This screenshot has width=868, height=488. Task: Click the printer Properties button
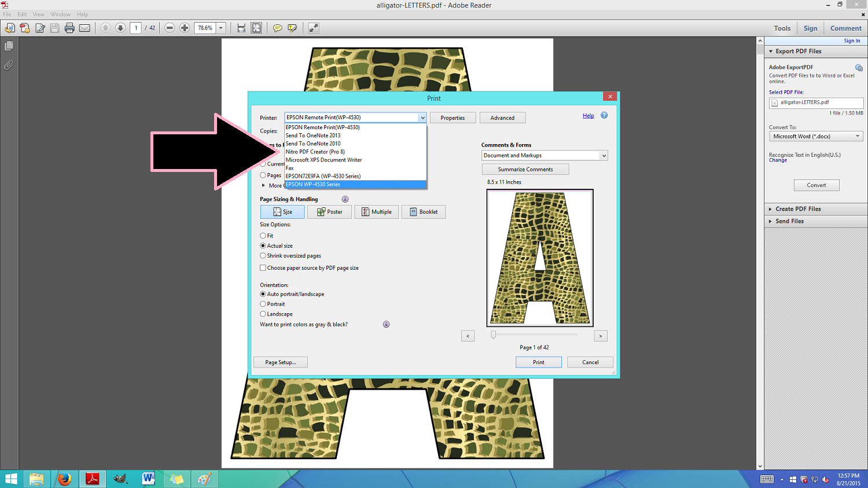click(x=453, y=118)
